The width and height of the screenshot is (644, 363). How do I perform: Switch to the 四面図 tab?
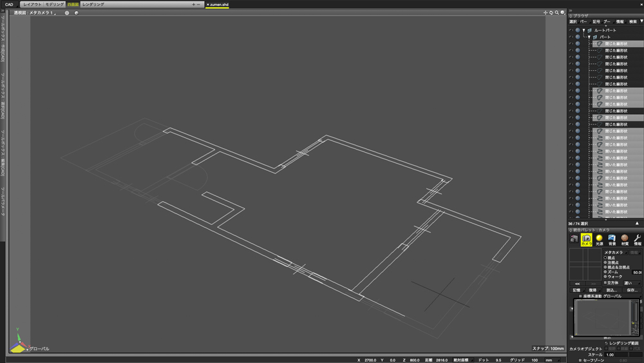click(x=73, y=5)
